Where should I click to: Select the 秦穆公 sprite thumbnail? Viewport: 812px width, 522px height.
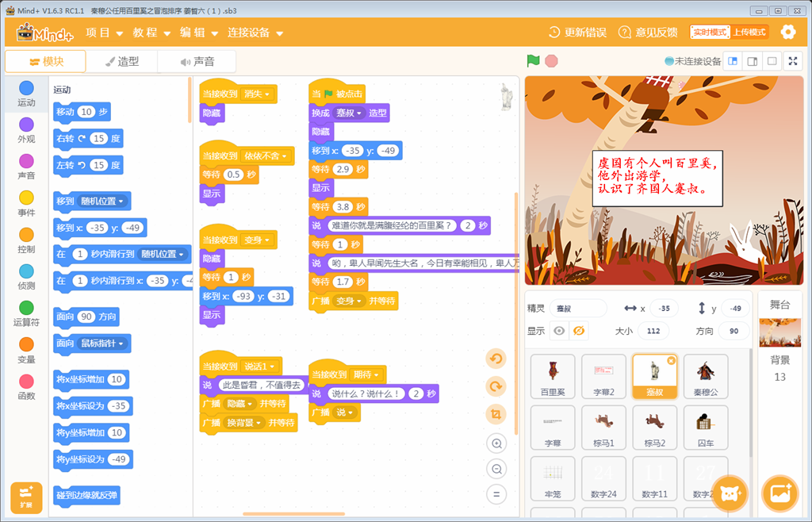coord(705,377)
